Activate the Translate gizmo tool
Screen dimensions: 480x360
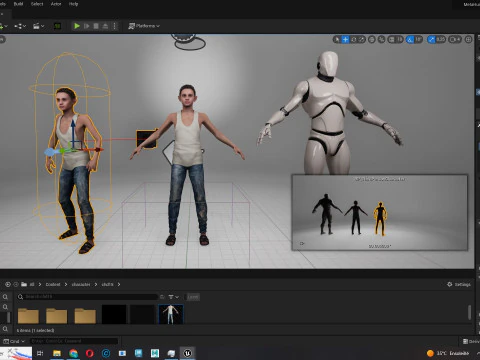pos(345,40)
